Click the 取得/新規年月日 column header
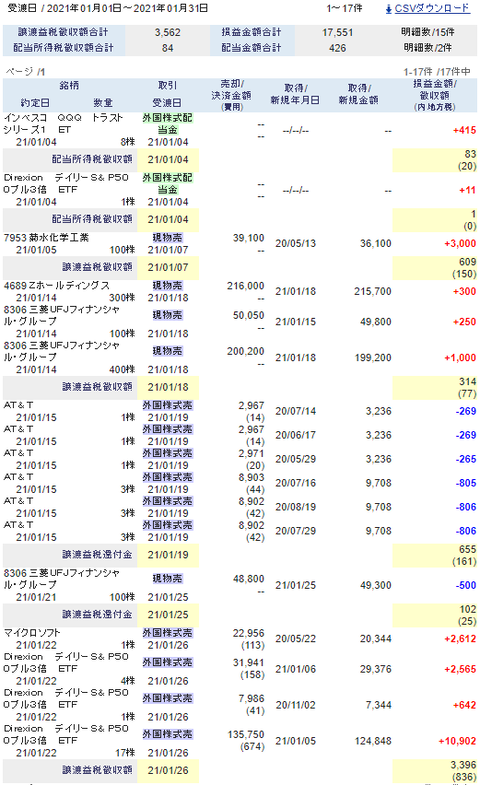This screenshot has height=785, width=480. coord(295,94)
